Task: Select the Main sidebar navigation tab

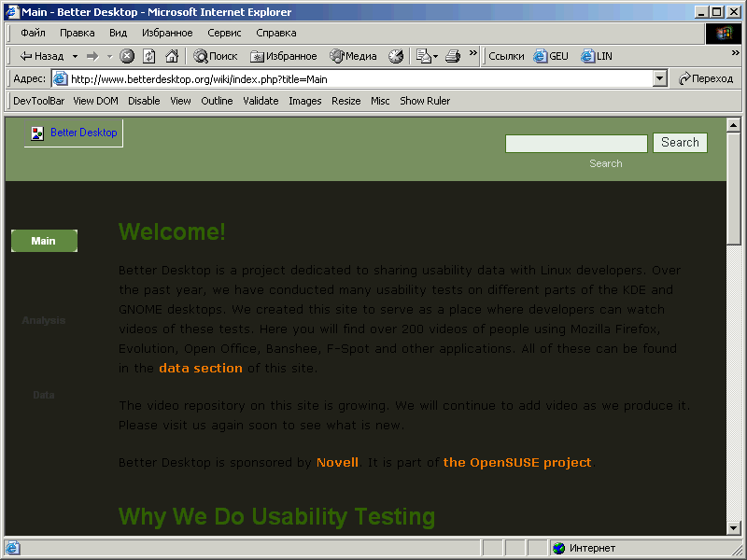Action: pyautogui.click(x=44, y=241)
